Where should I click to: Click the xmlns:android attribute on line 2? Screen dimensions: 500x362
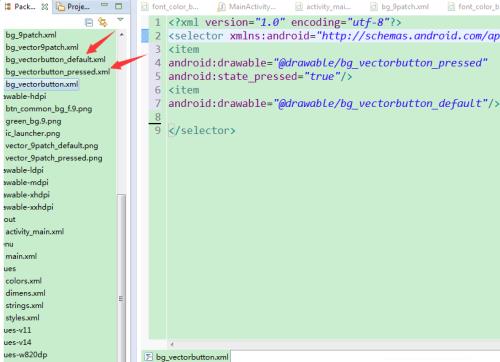271,36
